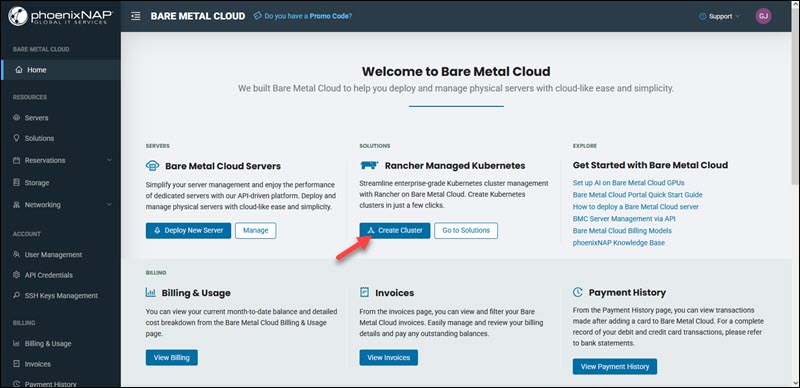Viewport: 800px width, 388px height.
Task: Open Set up AI on Bare Metal Cloud GPUs link
Action: point(629,182)
